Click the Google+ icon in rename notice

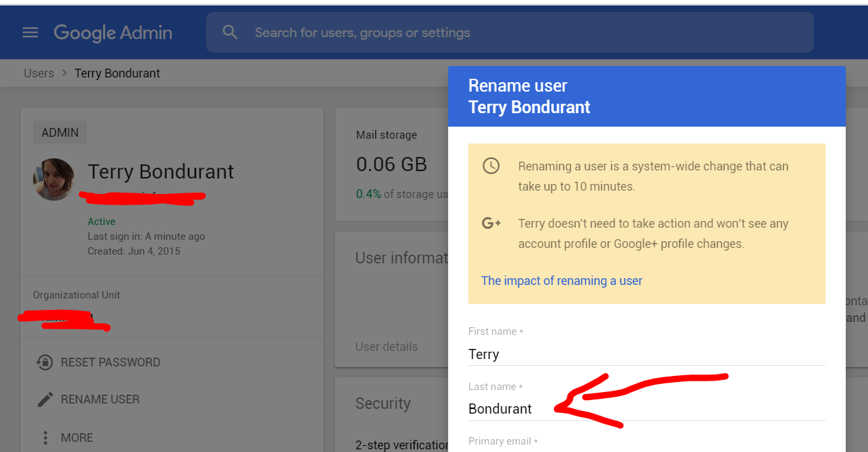[x=491, y=223]
